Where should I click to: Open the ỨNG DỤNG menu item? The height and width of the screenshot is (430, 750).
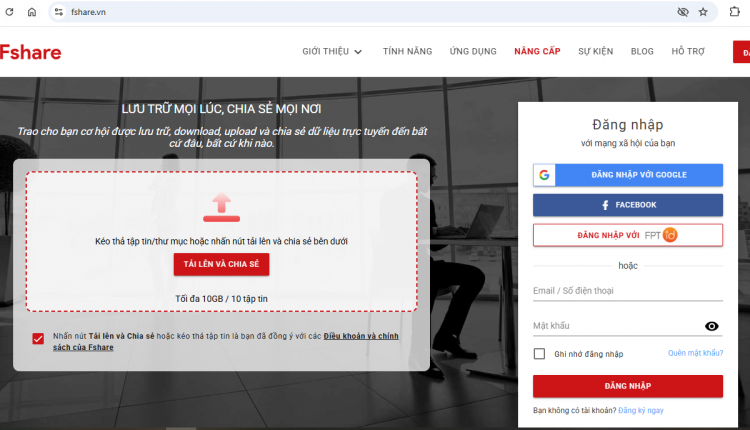pyautogui.click(x=473, y=51)
